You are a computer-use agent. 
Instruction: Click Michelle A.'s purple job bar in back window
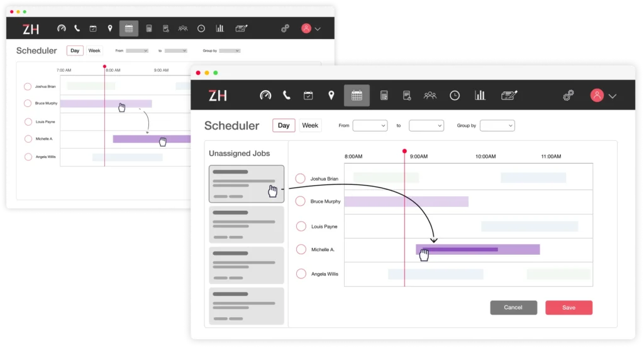point(152,139)
